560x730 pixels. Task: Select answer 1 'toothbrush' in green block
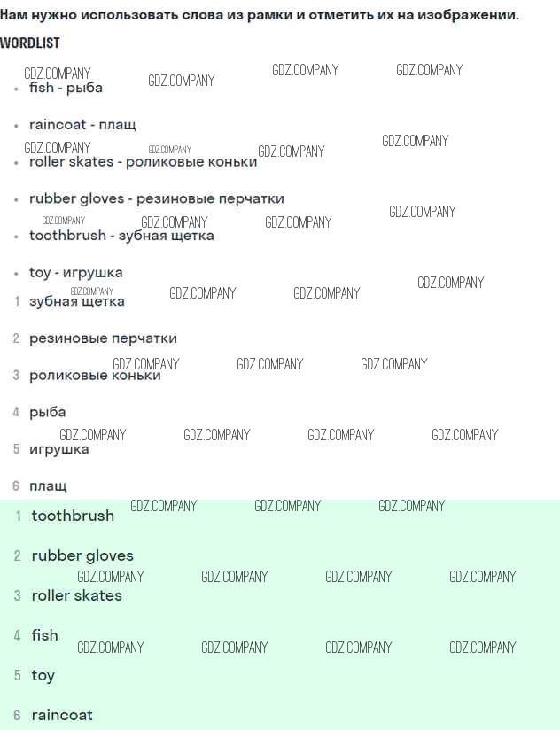point(73,516)
